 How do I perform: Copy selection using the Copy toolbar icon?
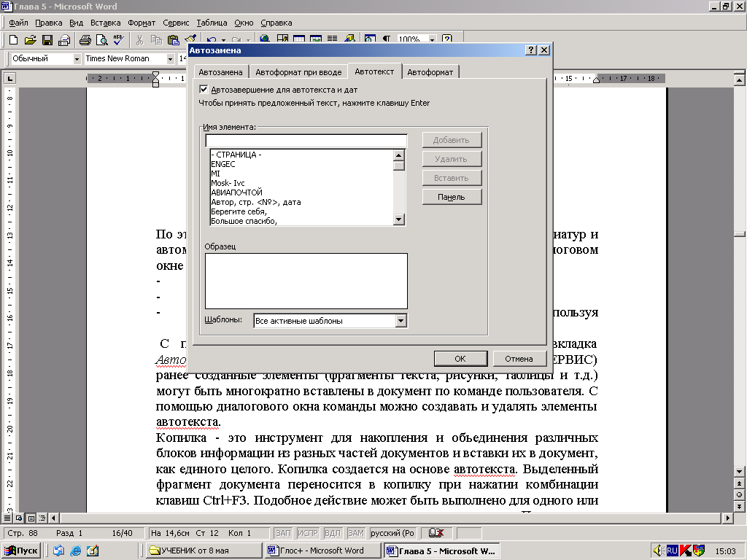click(x=156, y=40)
